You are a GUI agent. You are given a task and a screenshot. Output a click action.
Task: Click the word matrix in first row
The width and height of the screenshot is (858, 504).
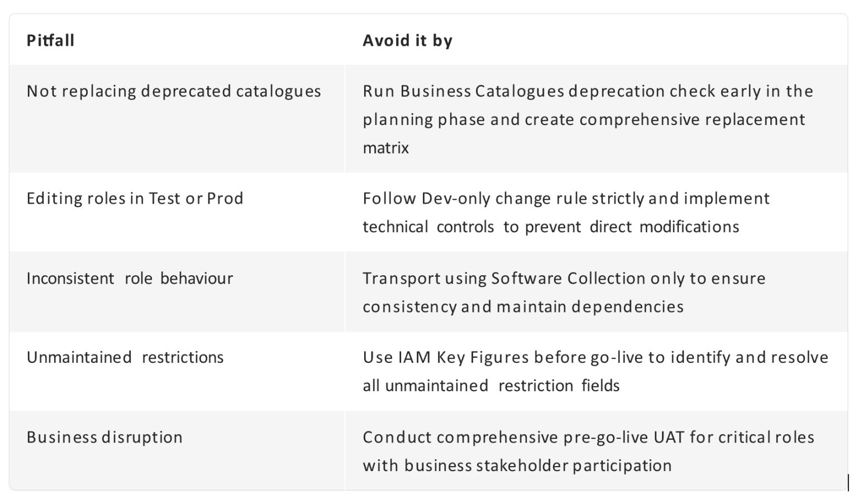pyautogui.click(x=385, y=148)
